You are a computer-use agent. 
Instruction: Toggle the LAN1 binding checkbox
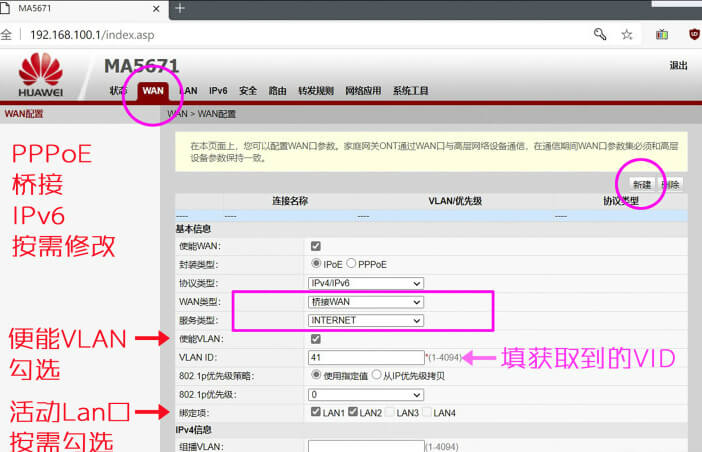point(316,412)
